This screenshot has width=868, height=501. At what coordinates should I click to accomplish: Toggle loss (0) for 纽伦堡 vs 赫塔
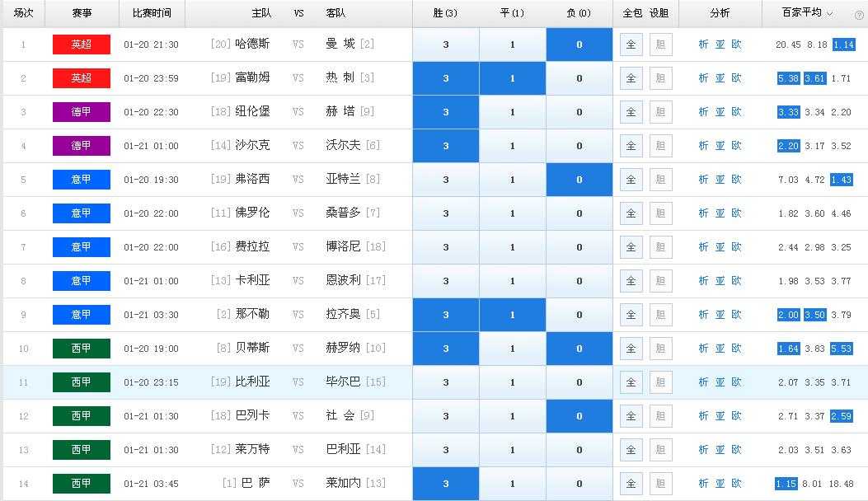point(579,112)
